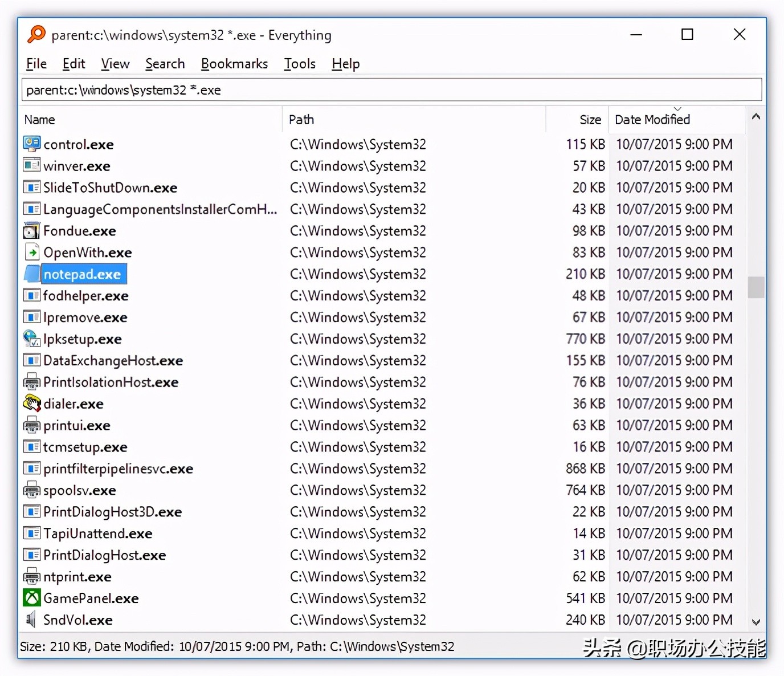Click the Path column header
Screen dimensions: 784x676
pyautogui.click(x=301, y=120)
